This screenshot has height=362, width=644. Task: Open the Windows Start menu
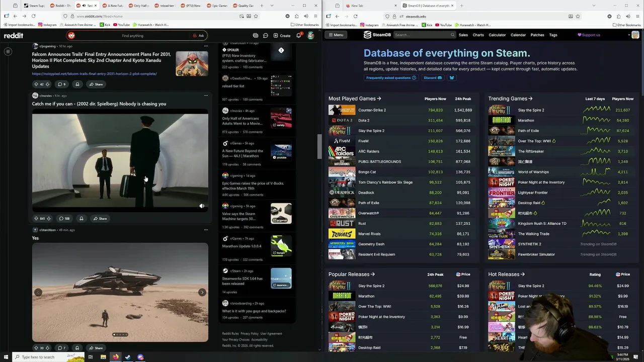[x=7, y=357]
